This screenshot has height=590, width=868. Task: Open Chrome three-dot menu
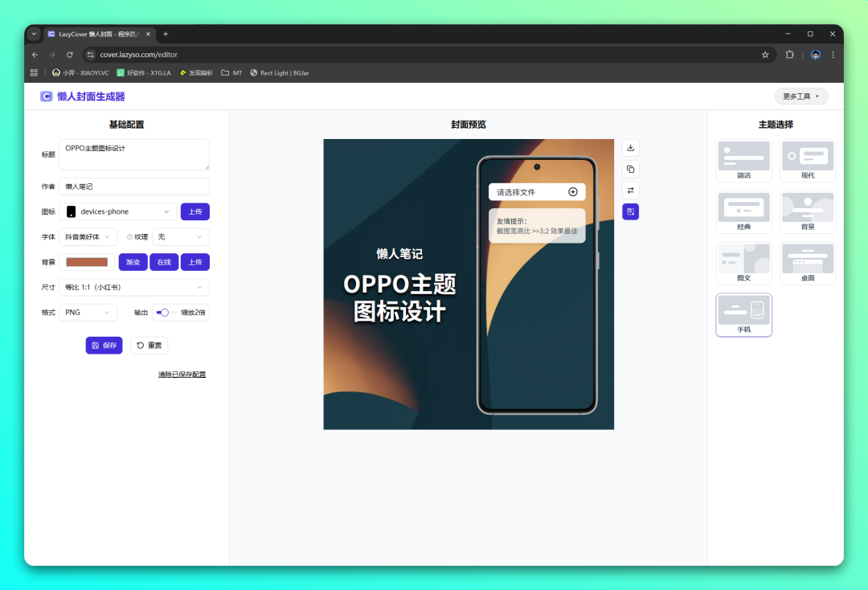click(833, 55)
